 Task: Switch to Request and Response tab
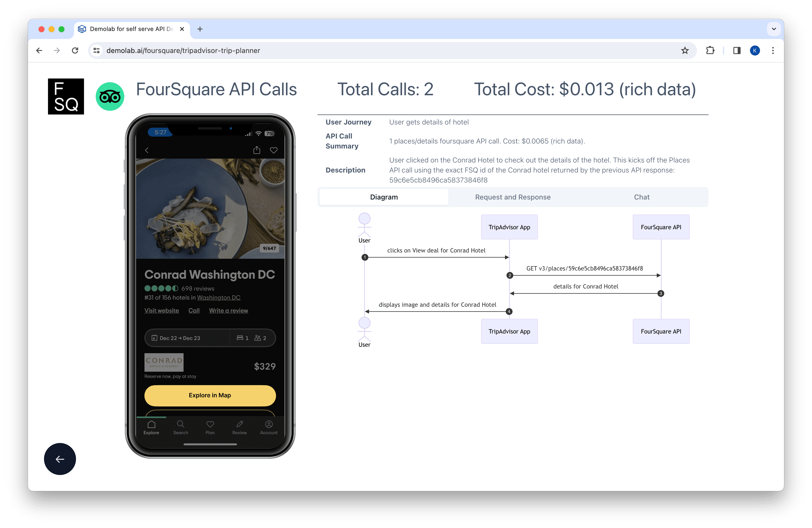(513, 197)
